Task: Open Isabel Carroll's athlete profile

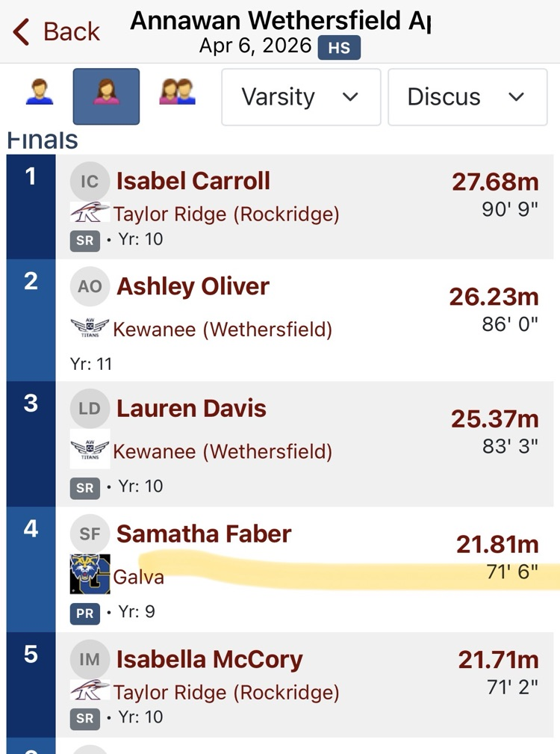Action: click(193, 182)
